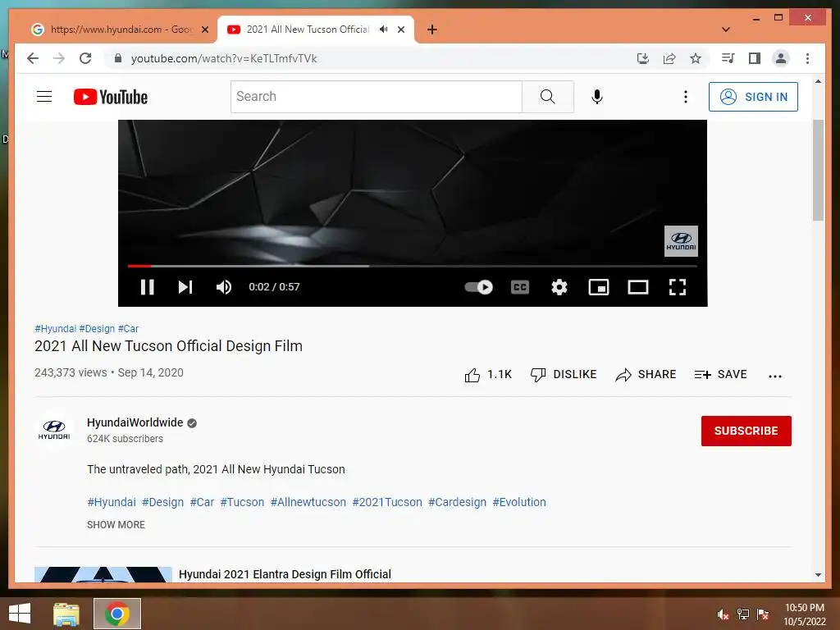Open more actions ellipsis below video

point(774,376)
